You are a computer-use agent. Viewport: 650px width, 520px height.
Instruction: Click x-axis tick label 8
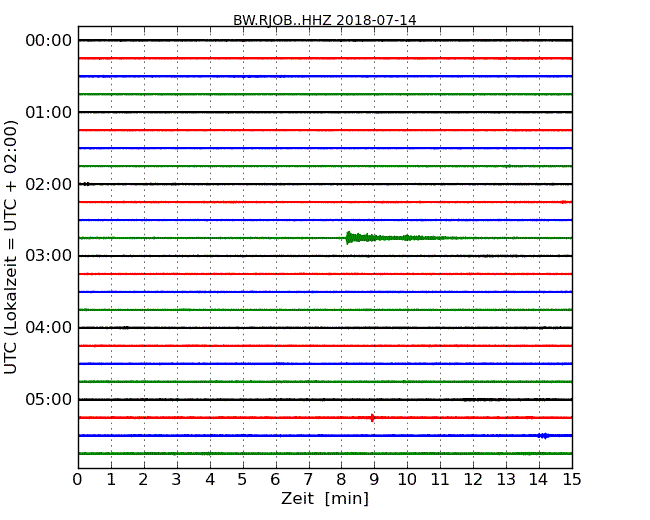pos(341,480)
